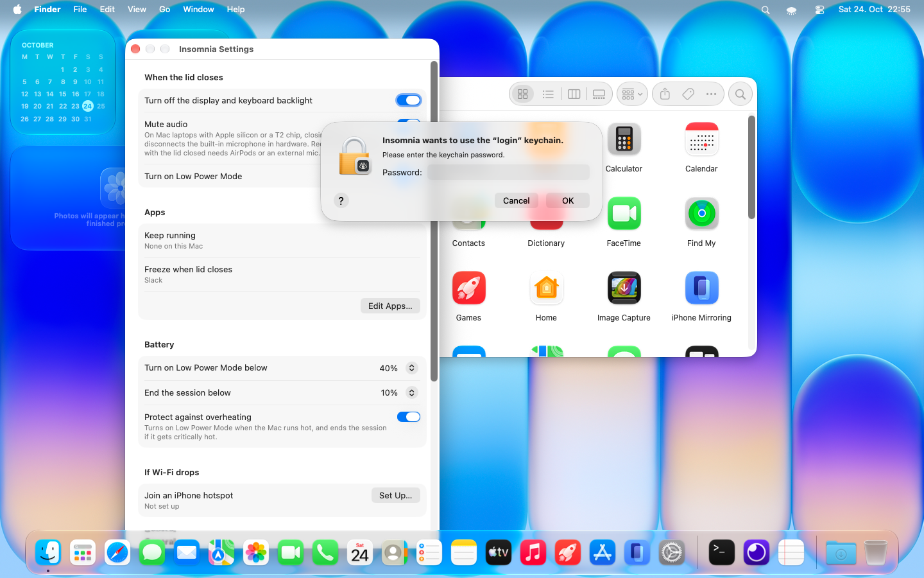The height and width of the screenshot is (578, 924).
Task: Click the Tags icon in Finder toolbar
Action: tap(688, 94)
